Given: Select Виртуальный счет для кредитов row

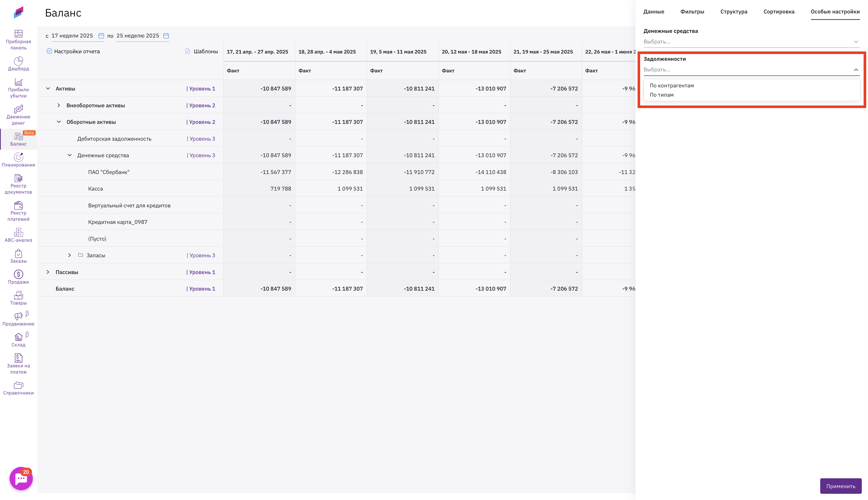Looking at the screenshot, I should coord(129,205).
